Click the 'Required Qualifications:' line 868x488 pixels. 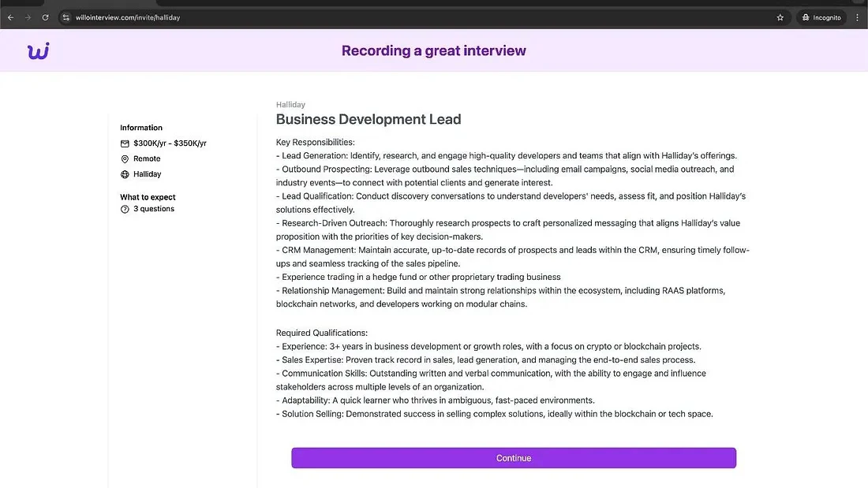(x=322, y=333)
